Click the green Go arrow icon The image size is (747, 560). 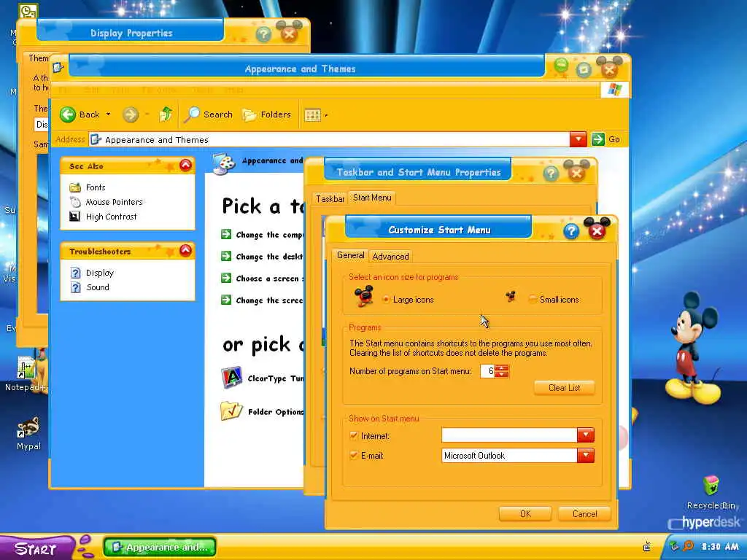(x=598, y=139)
